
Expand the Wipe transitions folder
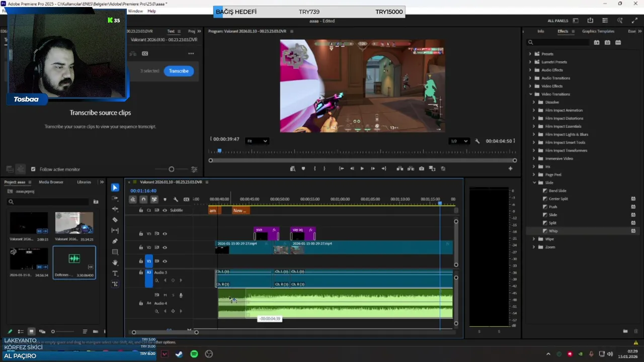(x=534, y=239)
